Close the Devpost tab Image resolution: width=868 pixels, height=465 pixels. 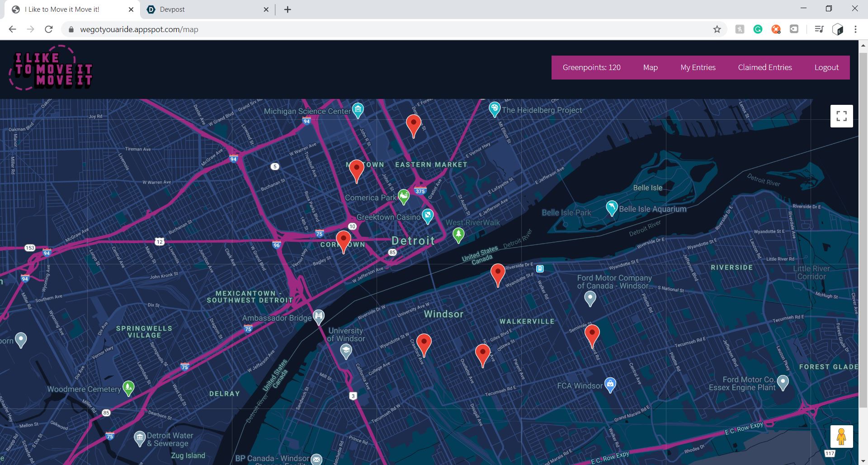pyautogui.click(x=266, y=9)
